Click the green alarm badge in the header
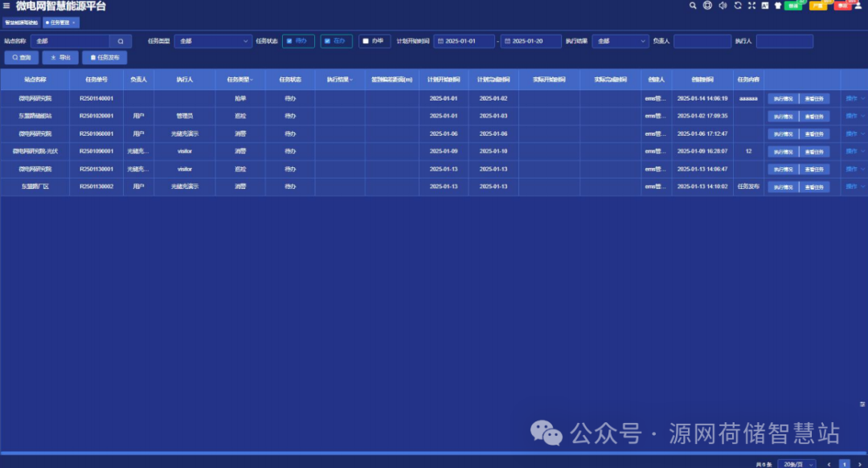Screen dimensions: 868x468 (793, 6)
